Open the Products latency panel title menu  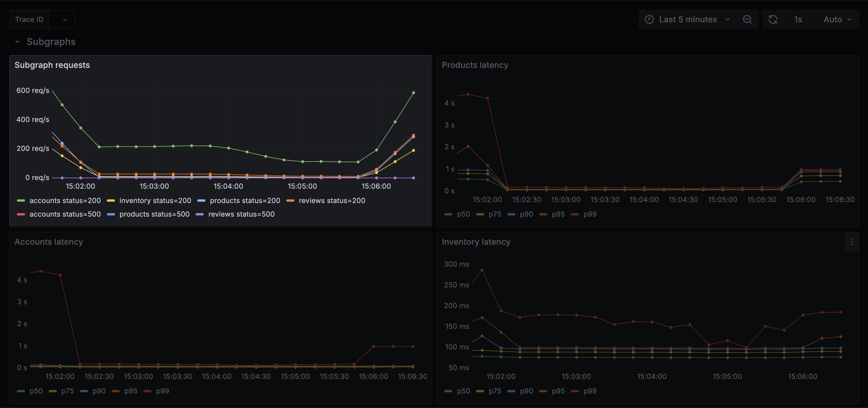click(x=475, y=65)
